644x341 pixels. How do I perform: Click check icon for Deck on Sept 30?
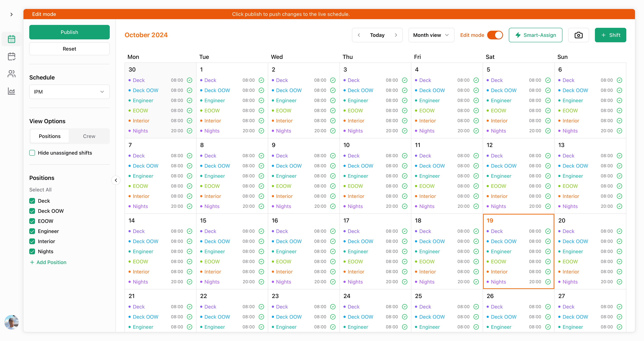(x=190, y=80)
